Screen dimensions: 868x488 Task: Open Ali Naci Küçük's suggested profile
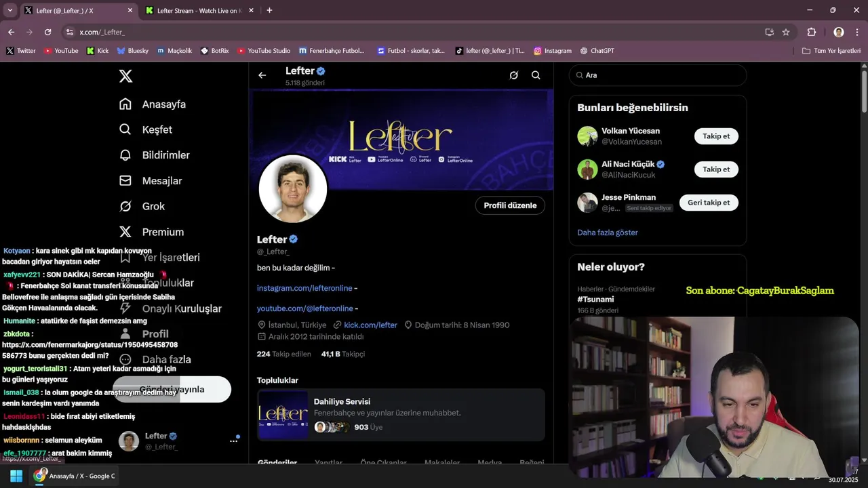(628, 164)
